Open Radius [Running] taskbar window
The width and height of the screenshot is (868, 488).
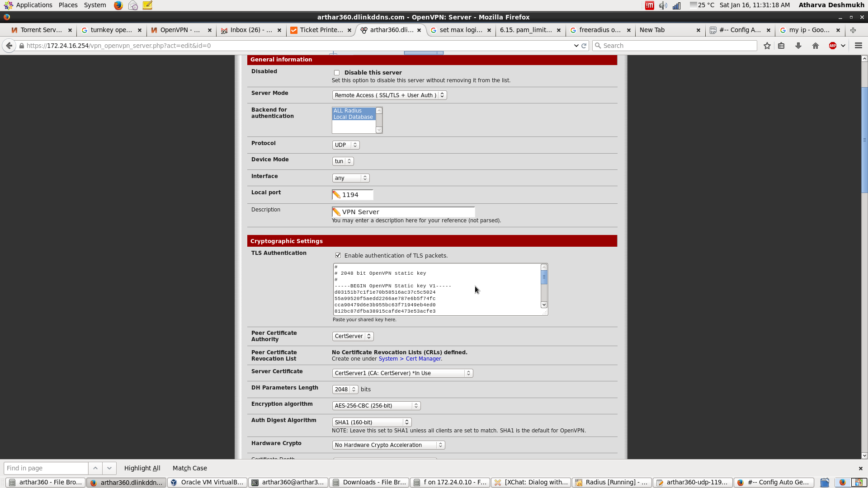pyautogui.click(x=612, y=483)
